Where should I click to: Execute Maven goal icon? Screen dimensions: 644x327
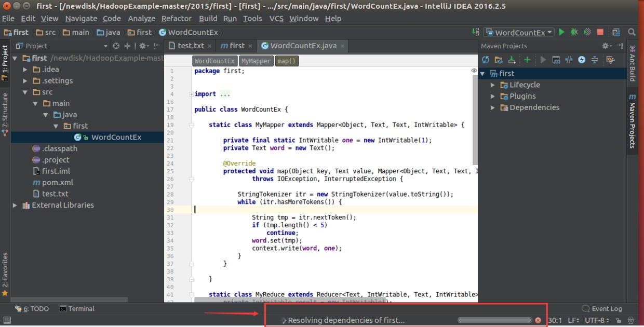[x=556, y=60]
